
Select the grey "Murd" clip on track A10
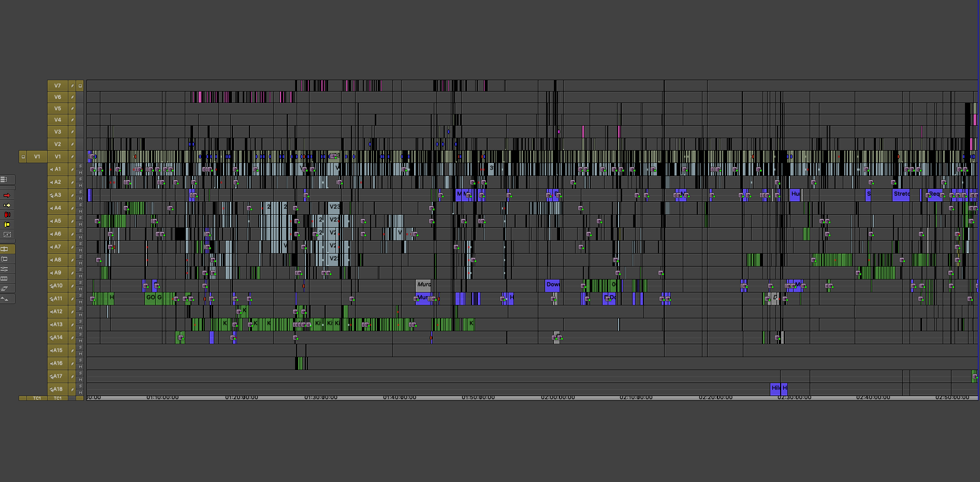tap(423, 285)
